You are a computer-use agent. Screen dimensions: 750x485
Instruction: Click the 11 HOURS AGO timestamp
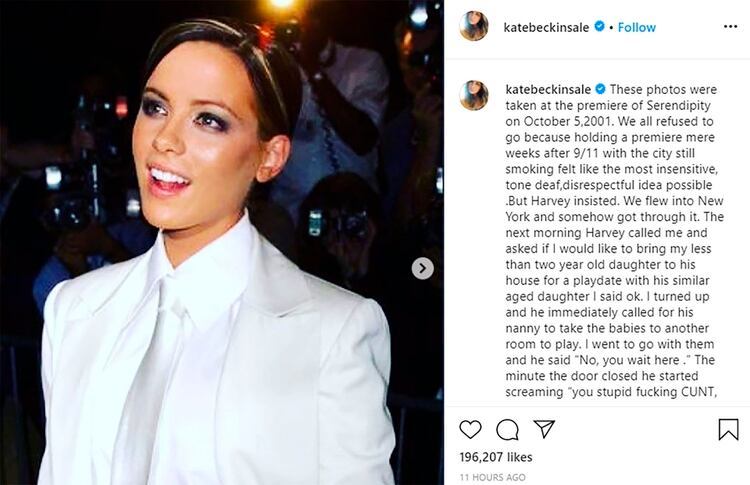coord(492,477)
